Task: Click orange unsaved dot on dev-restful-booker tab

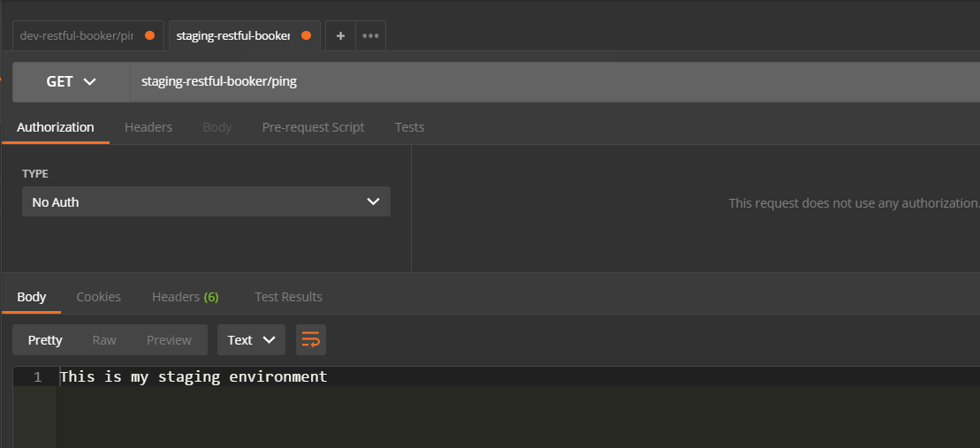Action: pos(149,36)
